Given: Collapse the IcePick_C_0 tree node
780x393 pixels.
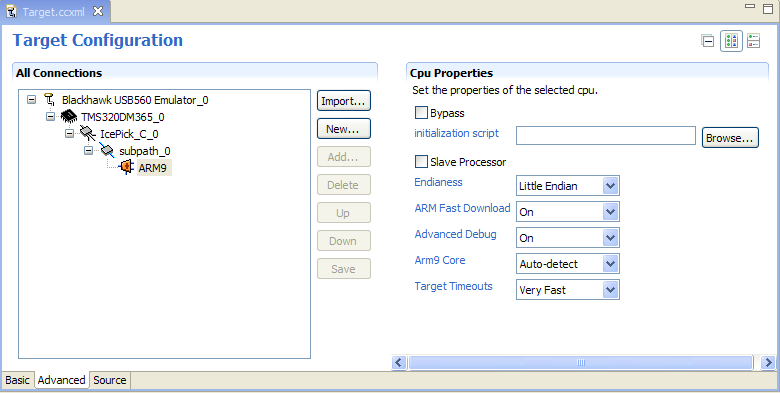Looking at the screenshot, I should click(x=70, y=133).
